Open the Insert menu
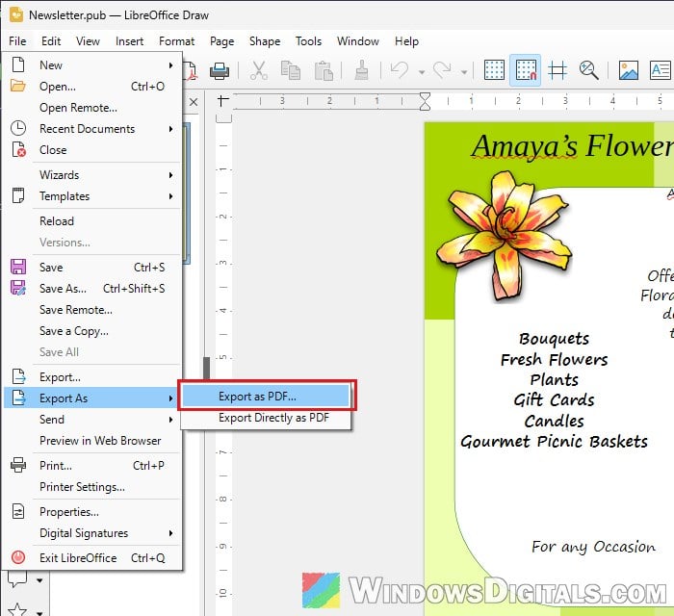Image resolution: width=674 pixels, height=616 pixels. tap(129, 41)
